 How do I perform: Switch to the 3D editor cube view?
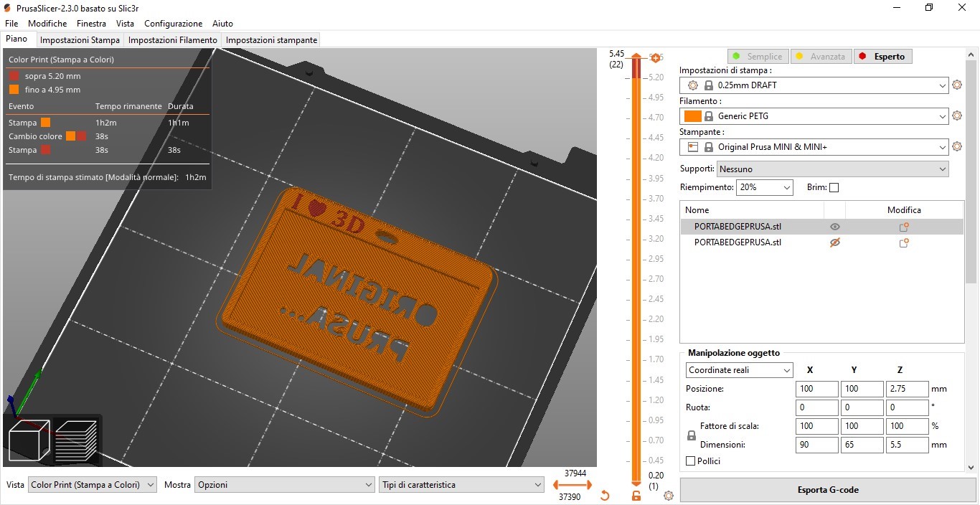pyautogui.click(x=29, y=440)
